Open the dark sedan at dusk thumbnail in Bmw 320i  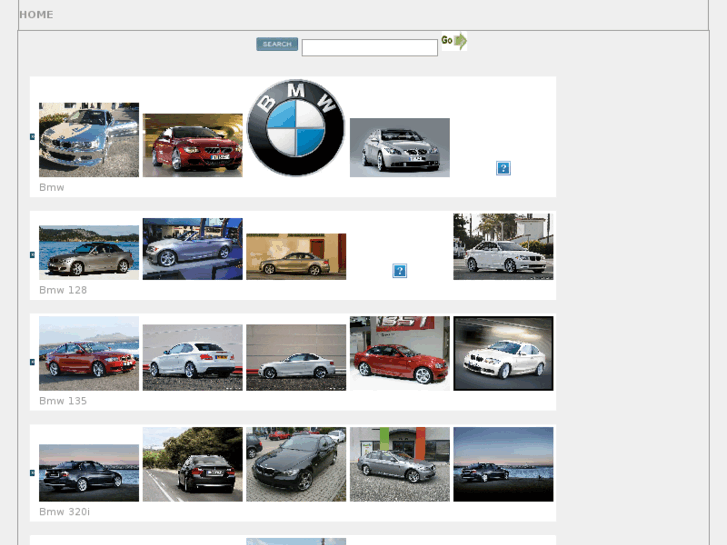(89, 473)
